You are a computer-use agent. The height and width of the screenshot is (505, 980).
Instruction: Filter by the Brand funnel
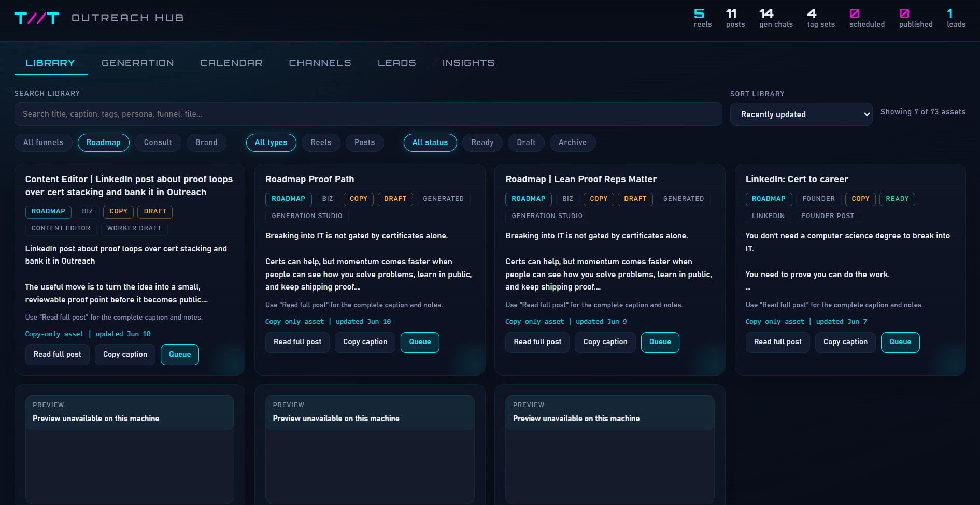(x=206, y=142)
